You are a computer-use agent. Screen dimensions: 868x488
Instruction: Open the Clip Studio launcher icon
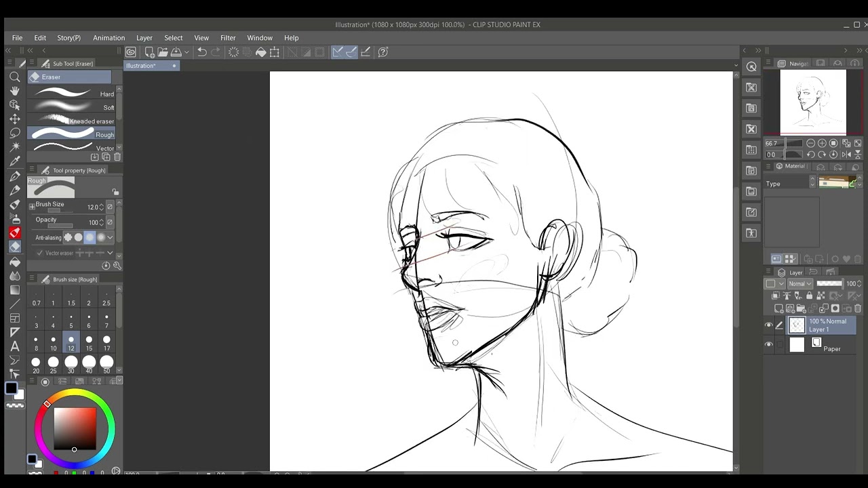point(131,52)
